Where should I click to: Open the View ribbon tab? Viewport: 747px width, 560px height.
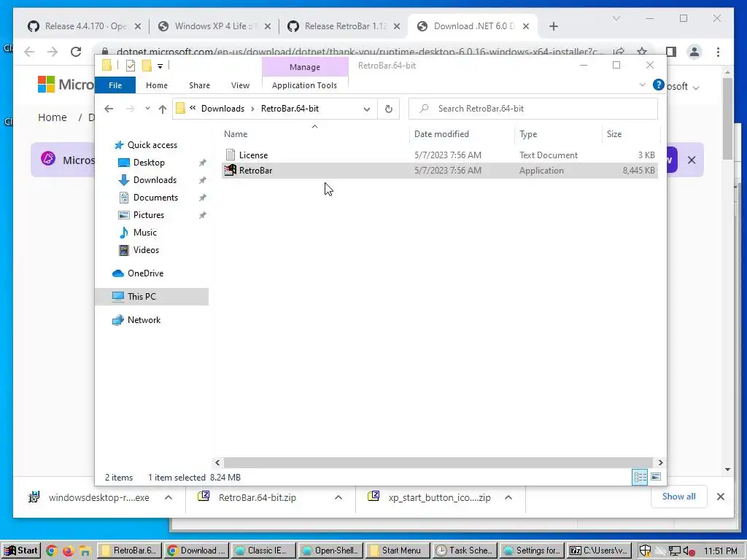click(x=240, y=85)
